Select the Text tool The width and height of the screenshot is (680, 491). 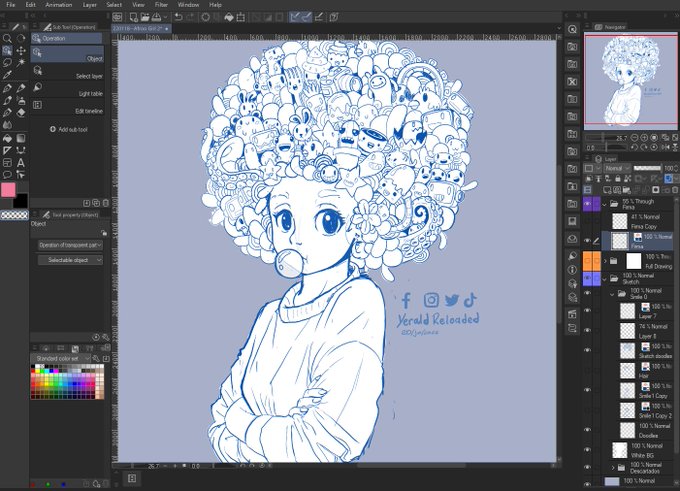click(21, 163)
